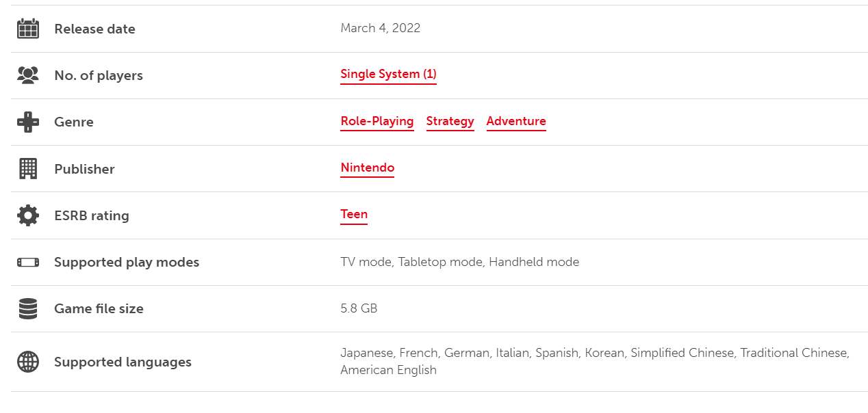Follow the Nintendo publisher link
868x413 pixels.
point(368,168)
